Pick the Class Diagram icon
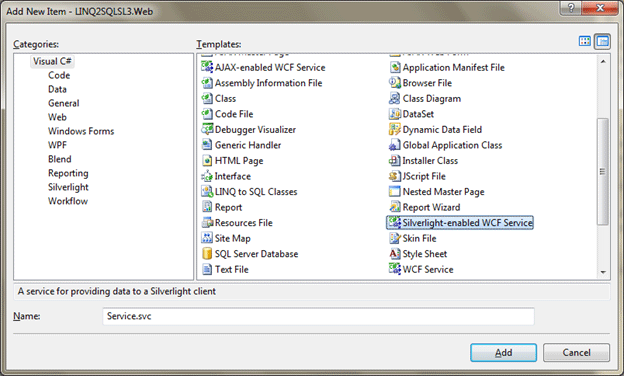Image resolution: width=624 pixels, height=376 pixels. pos(395,98)
